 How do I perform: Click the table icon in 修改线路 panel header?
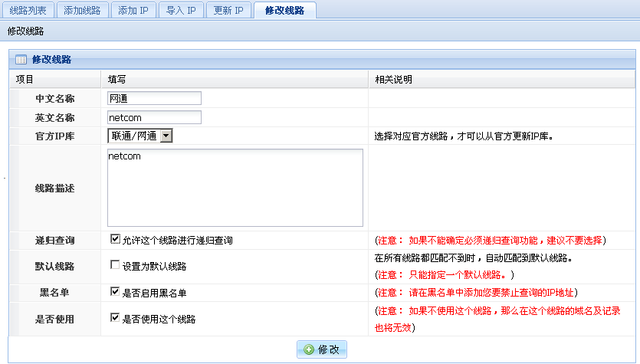pyautogui.click(x=21, y=59)
